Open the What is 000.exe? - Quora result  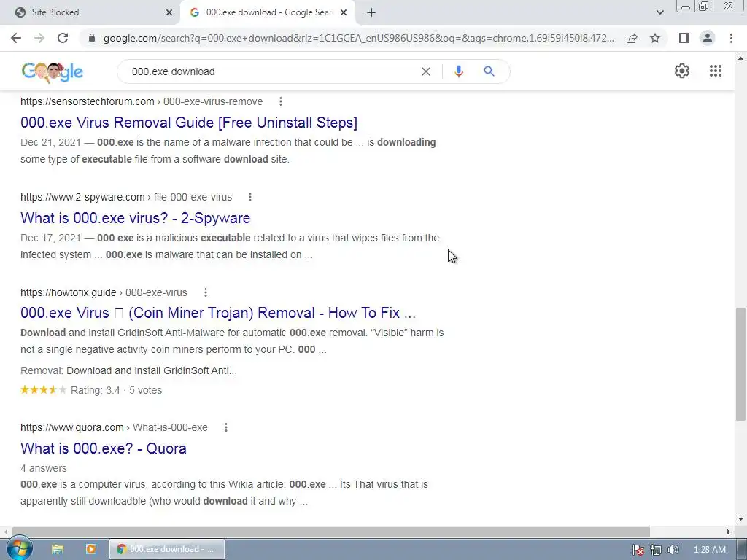pos(104,448)
